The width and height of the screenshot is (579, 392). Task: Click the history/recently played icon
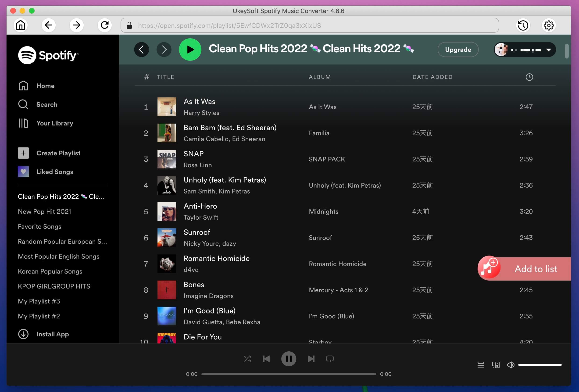click(x=523, y=25)
